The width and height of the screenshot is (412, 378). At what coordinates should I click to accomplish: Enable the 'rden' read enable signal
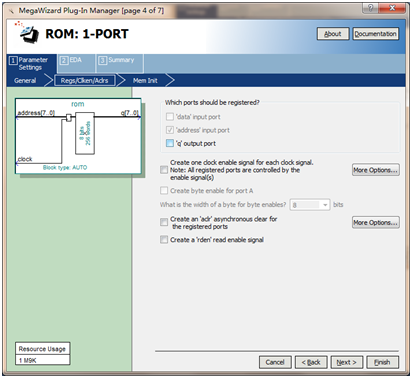click(164, 240)
